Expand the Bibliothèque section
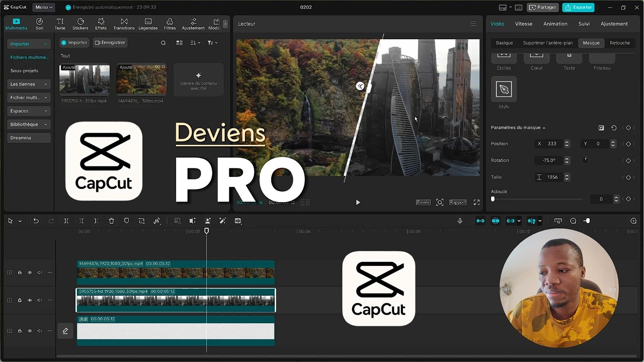Screen dimensions: 644x362 (29, 124)
